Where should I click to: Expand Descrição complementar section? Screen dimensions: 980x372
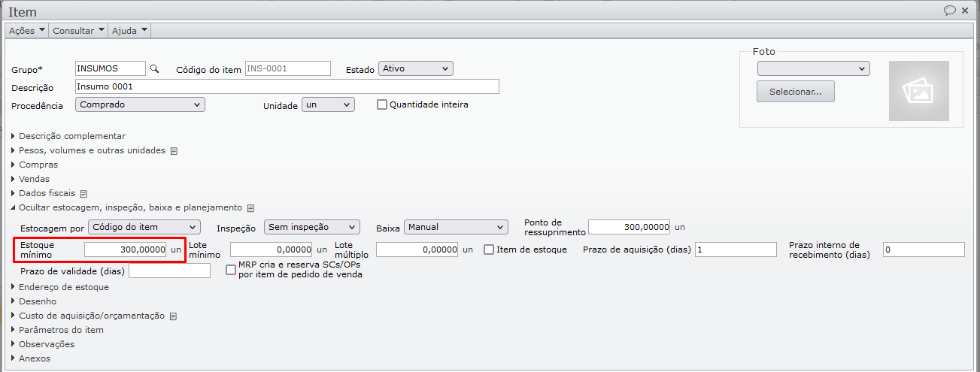(68, 136)
